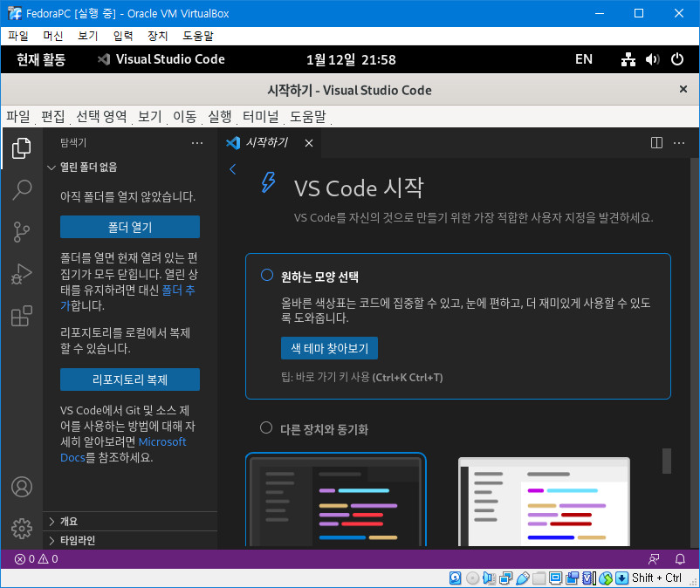Image resolution: width=700 pixels, height=588 pixels.
Task: Open the 터미널 menu
Action: [x=260, y=116]
